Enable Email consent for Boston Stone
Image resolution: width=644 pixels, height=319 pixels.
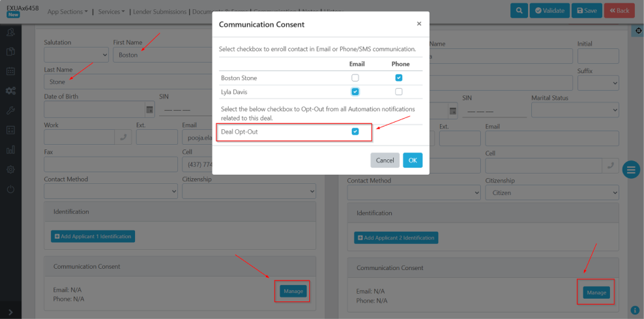355,78
